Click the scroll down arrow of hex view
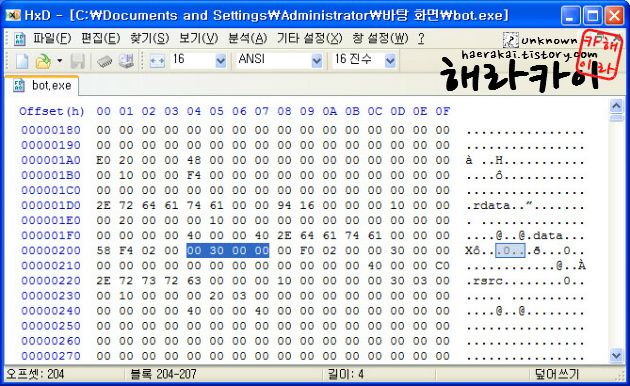630x386 pixels. click(616, 355)
